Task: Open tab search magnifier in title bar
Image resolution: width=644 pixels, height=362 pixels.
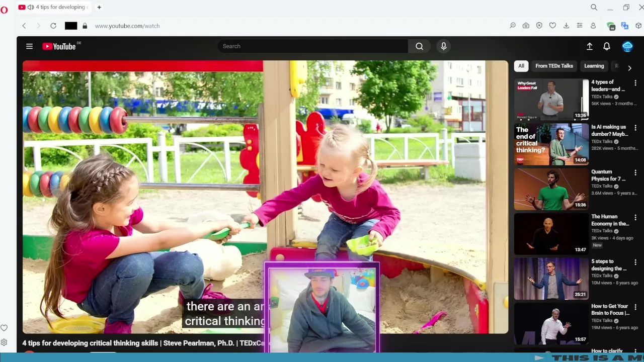Action: [x=594, y=7]
